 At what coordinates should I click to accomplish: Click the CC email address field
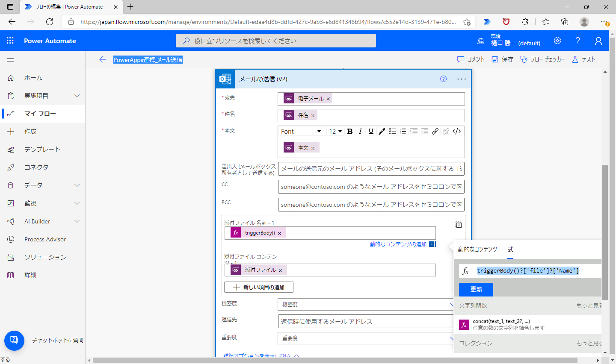pyautogui.click(x=371, y=187)
